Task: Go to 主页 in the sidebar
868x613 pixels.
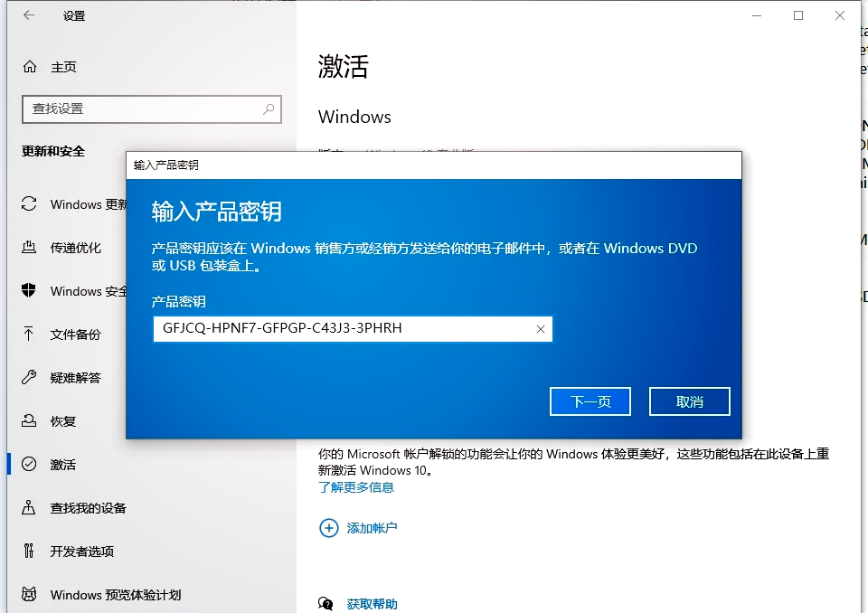Action: tap(63, 67)
